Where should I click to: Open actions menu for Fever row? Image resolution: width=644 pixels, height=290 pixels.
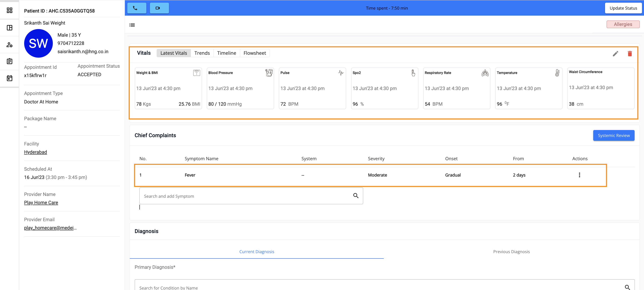click(x=579, y=175)
